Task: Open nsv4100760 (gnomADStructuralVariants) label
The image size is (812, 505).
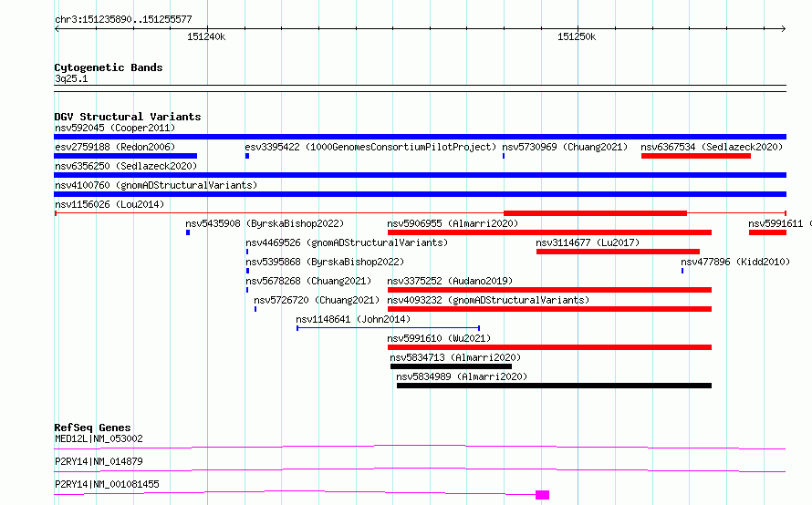Action: point(156,185)
